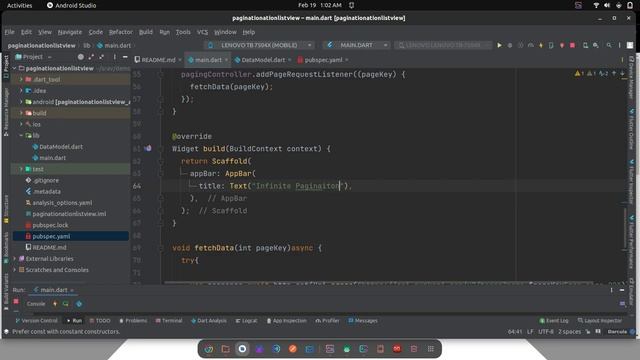640x360 pixels.
Task: Click the 2 spaces indent setting
Action: pos(569,332)
